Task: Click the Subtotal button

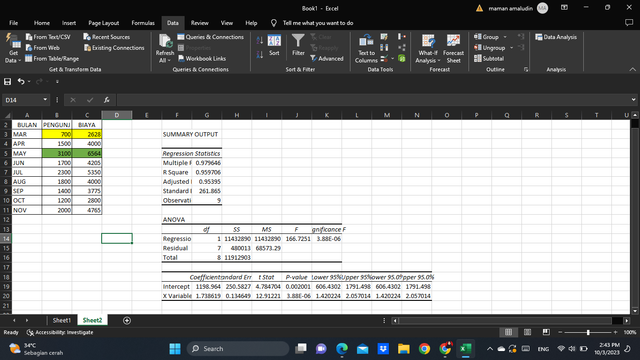Action: pyautogui.click(x=489, y=58)
